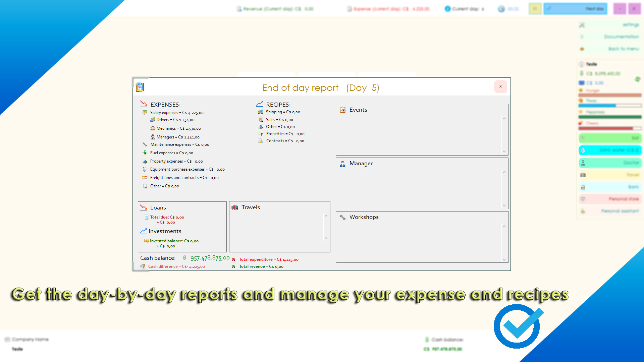Click the Travel briefcase icon
The width and height of the screenshot is (644, 362).
point(583,175)
